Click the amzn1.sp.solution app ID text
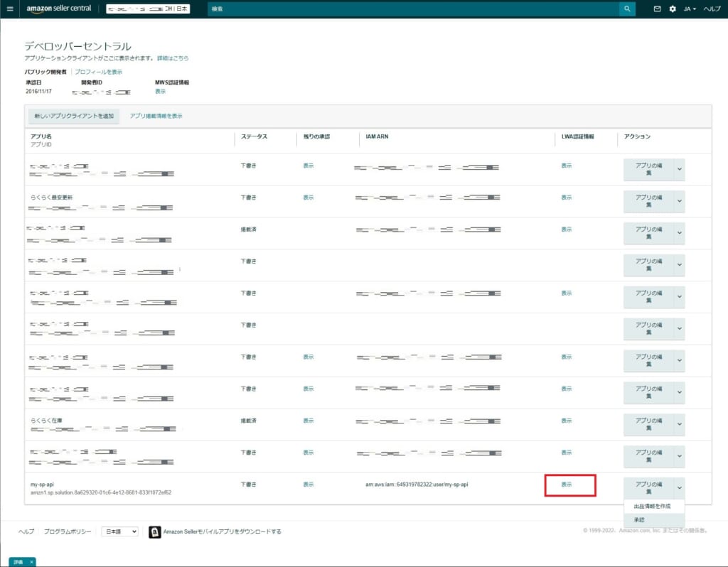The height and width of the screenshot is (567, 728). [101, 493]
